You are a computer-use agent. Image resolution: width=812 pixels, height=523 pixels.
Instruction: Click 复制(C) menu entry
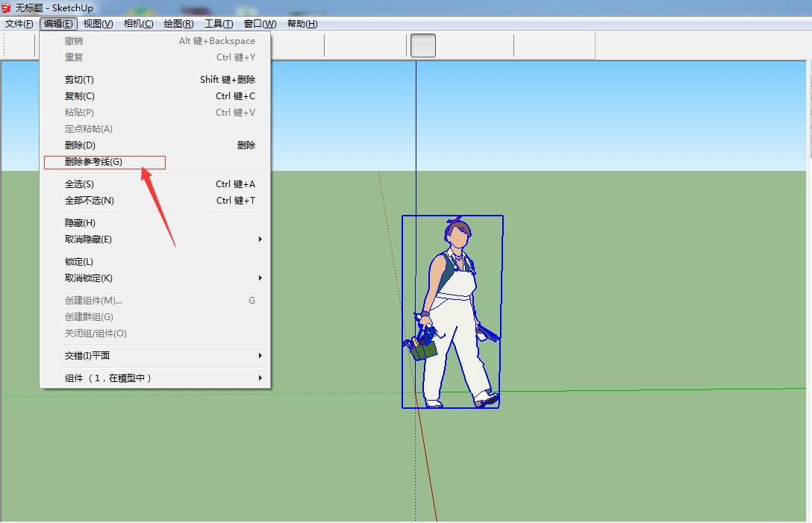pos(80,96)
